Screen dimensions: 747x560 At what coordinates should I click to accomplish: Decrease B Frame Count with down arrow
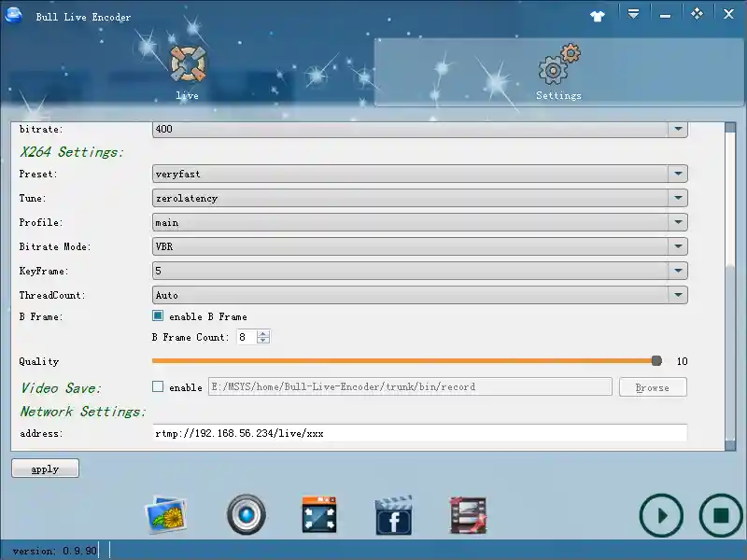pyautogui.click(x=263, y=341)
